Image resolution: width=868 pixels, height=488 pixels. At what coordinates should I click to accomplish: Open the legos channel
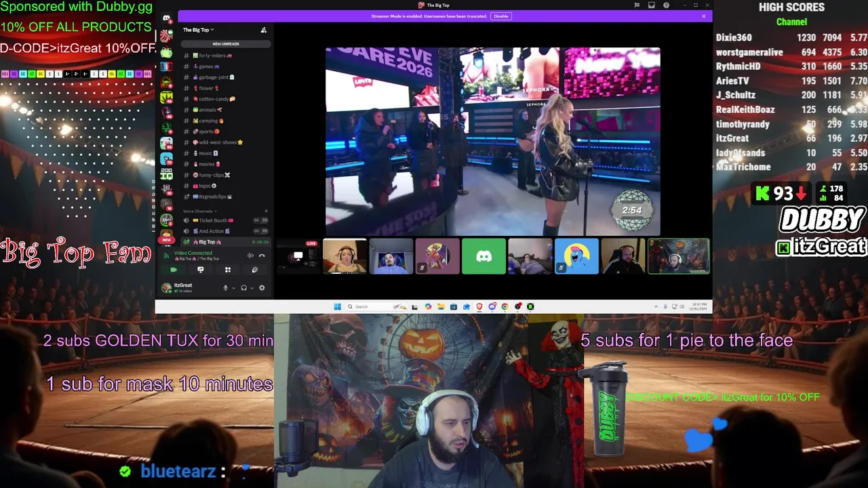point(224,186)
